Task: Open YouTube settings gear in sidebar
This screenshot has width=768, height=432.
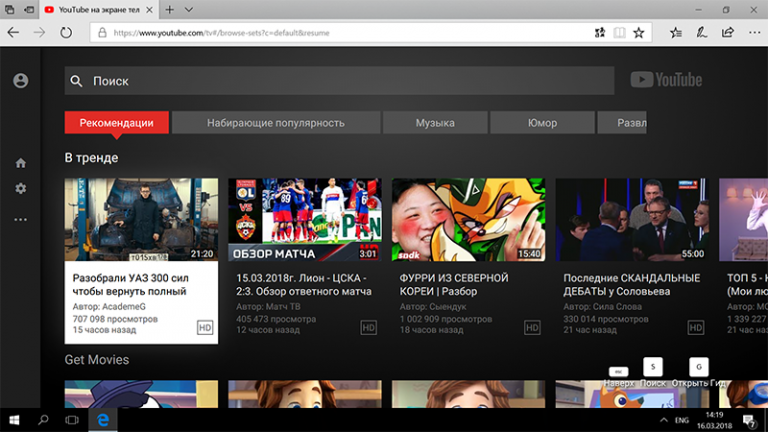Action: pos(20,189)
